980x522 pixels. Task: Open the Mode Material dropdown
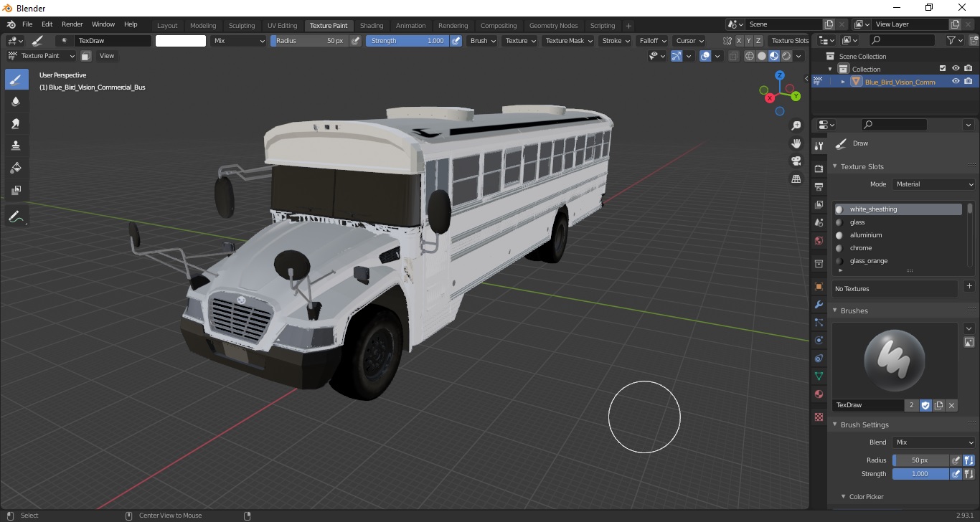(x=935, y=184)
